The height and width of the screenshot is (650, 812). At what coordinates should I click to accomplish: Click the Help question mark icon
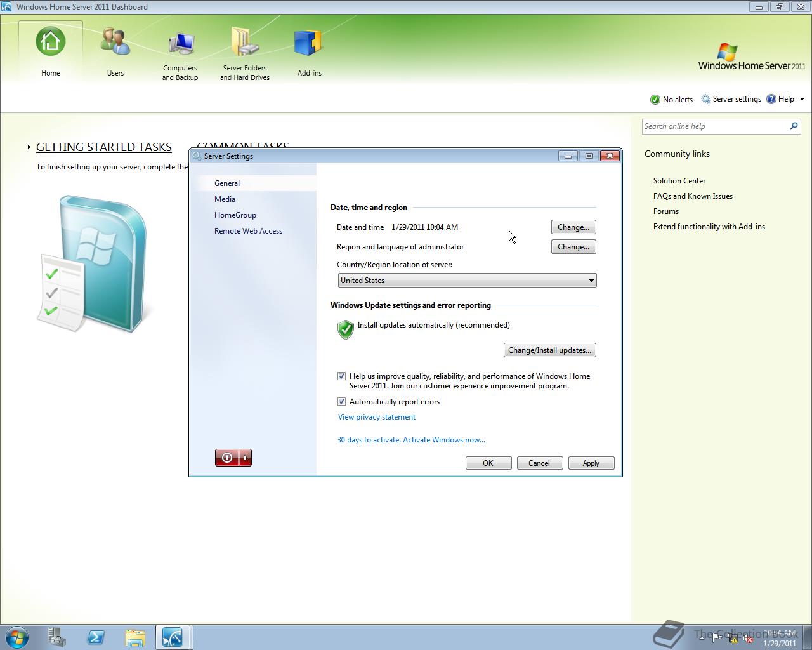(771, 99)
